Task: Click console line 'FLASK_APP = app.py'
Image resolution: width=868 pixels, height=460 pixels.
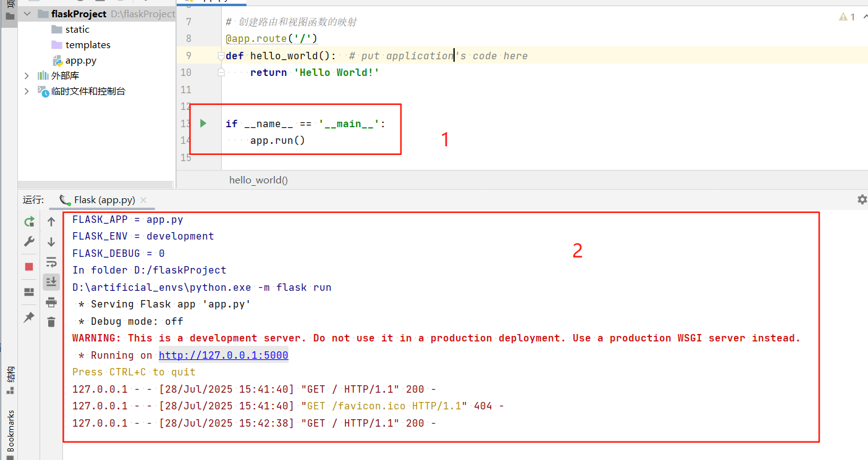Action: (128, 219)
